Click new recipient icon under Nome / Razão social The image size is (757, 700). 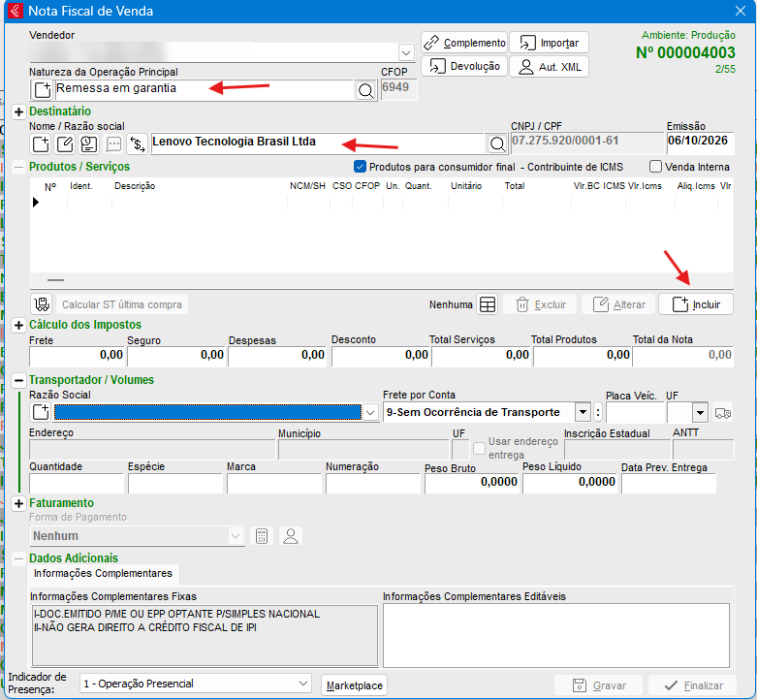click(41, 143)
